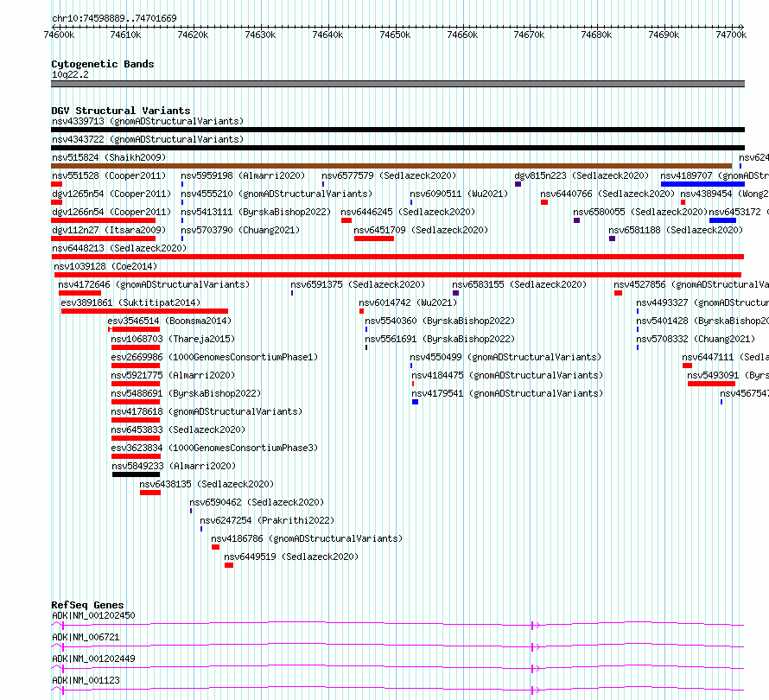
Task: Click the red nsv6448213 variant bar
Action: pos(397,257)
